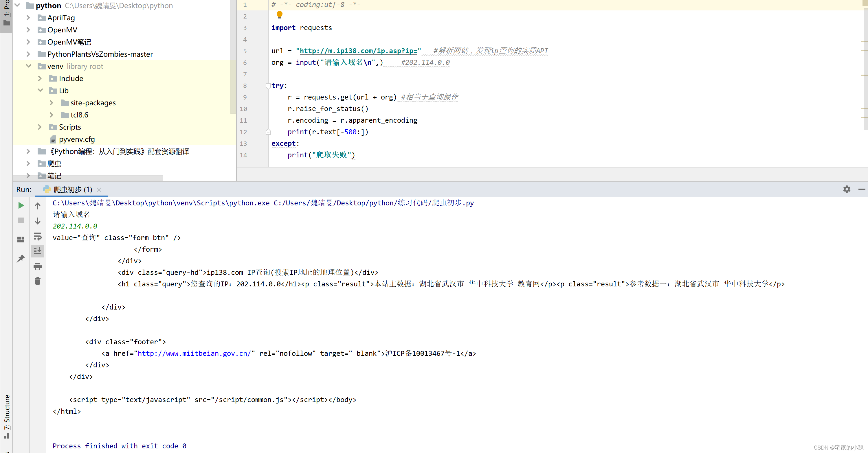
Task: Click the restore layout icon
Action: pos(21,240)
